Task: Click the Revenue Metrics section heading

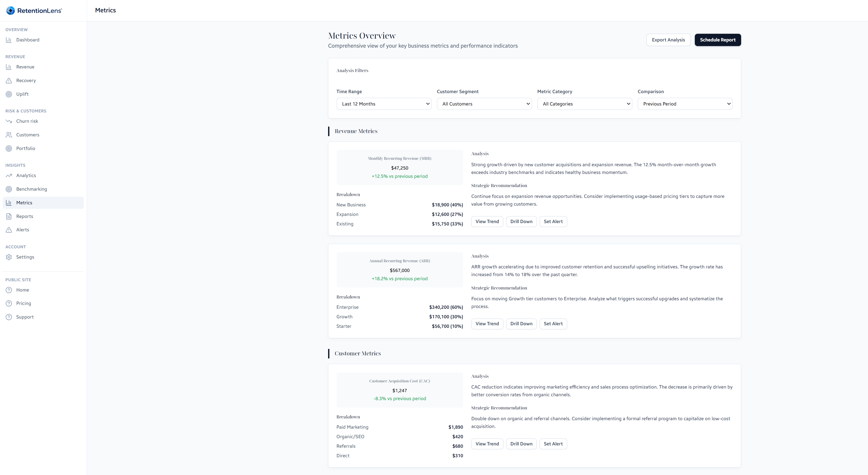Action: (356, 131)
